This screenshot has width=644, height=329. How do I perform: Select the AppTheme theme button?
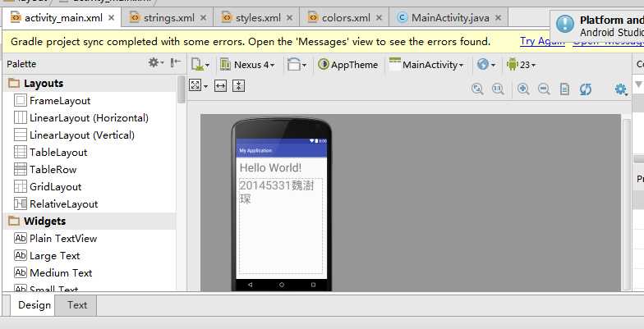348,65
